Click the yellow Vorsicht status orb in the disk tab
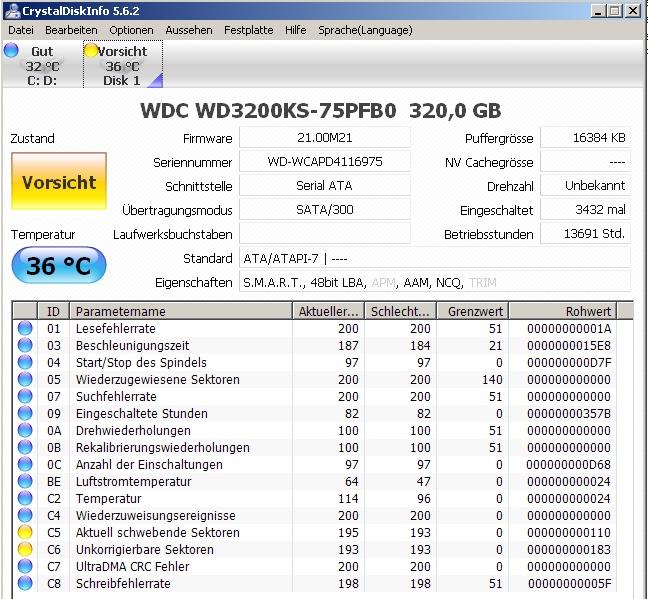 (x=91, y=50)
